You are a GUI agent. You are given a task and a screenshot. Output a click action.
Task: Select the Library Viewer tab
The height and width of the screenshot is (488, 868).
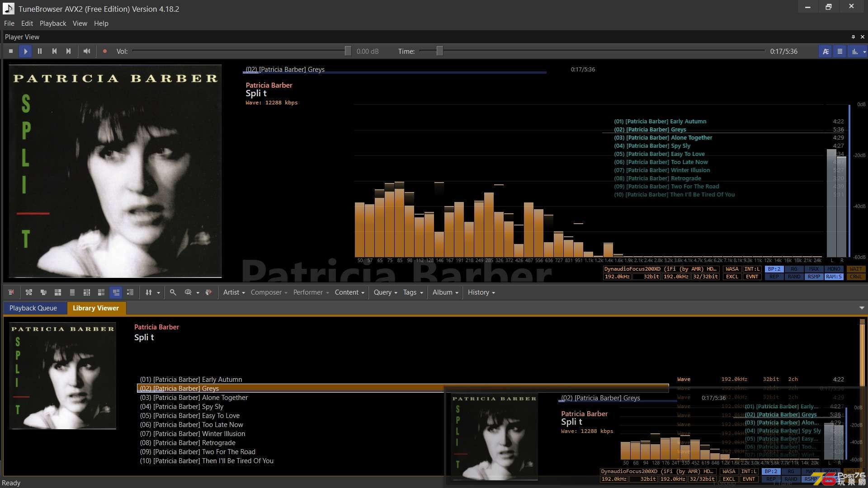[x=96, y=308]
